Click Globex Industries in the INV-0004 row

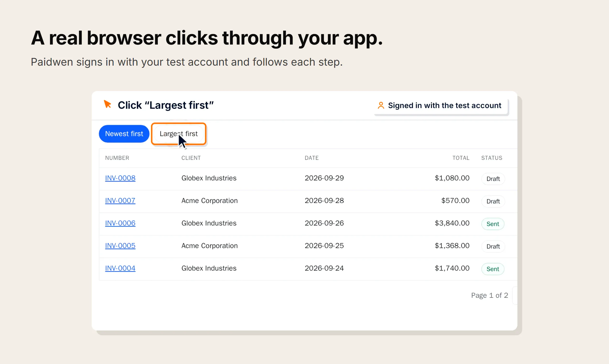209,268
